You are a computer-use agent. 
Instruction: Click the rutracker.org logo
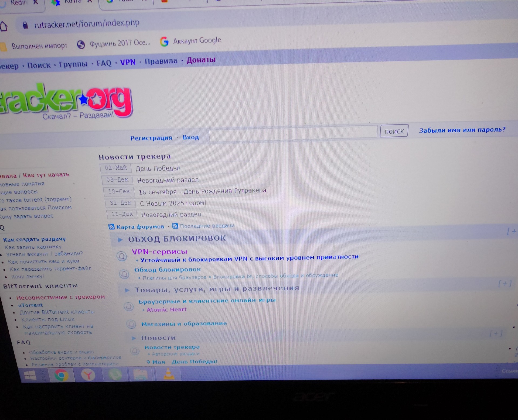(66, 102)
